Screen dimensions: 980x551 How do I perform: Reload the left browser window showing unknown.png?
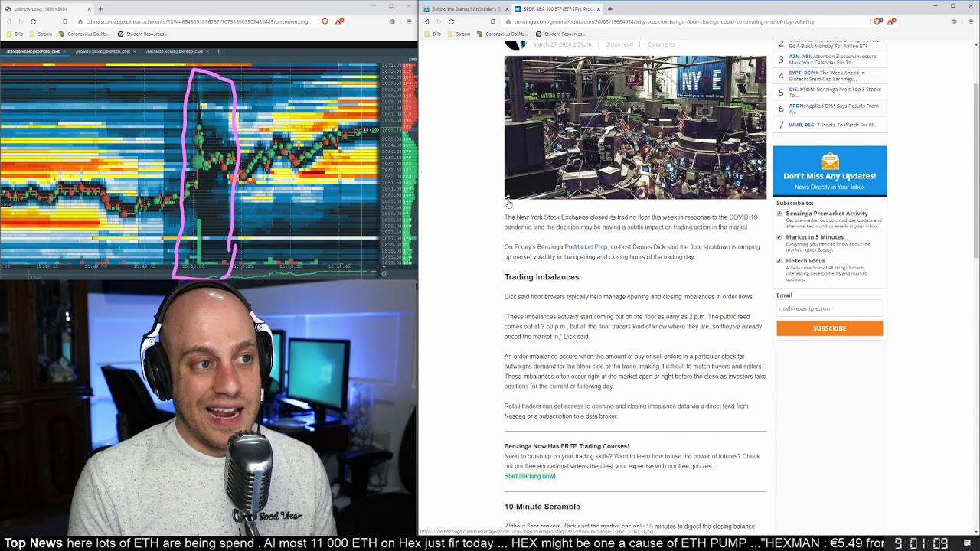[x=33, y=21]
